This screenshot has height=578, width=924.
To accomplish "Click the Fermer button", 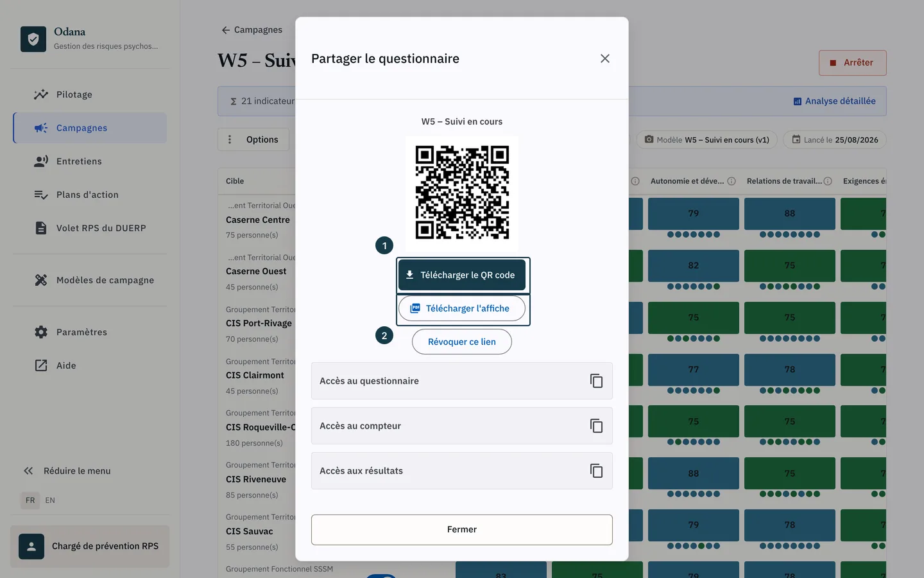I will [x=462, y=530].
